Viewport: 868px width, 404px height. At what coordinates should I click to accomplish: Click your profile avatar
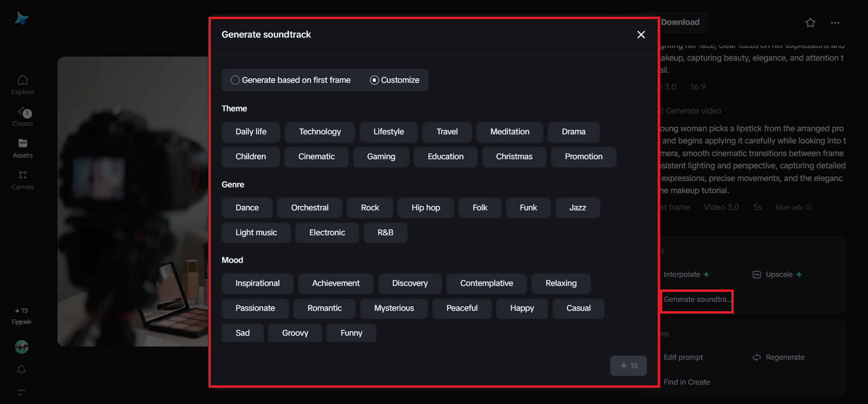(x=21, y=347)
